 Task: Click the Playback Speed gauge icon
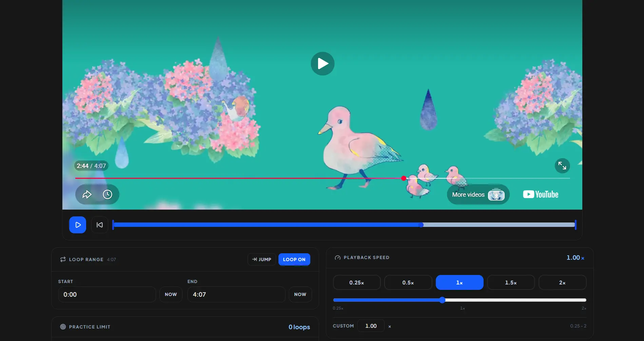[x=337, y=258]
